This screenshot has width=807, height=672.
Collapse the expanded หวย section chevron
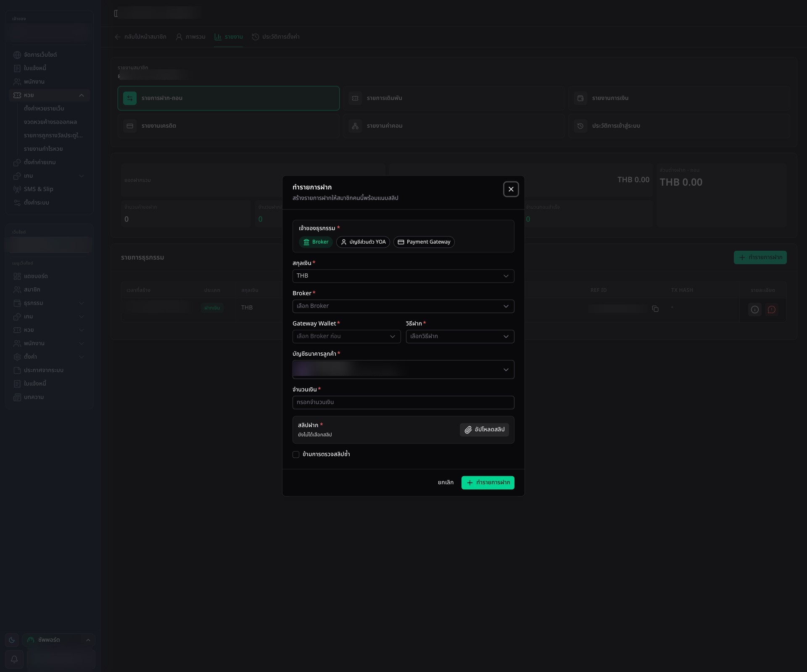(x=82, y=95)
